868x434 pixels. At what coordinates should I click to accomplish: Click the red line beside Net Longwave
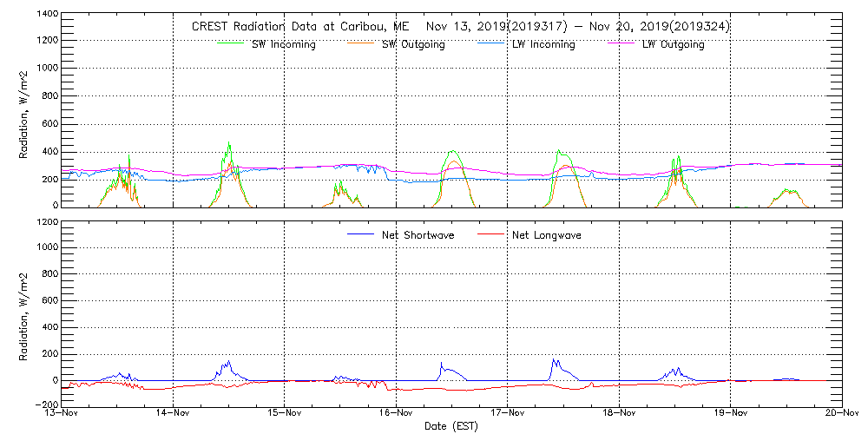click(x=493, y=235)
